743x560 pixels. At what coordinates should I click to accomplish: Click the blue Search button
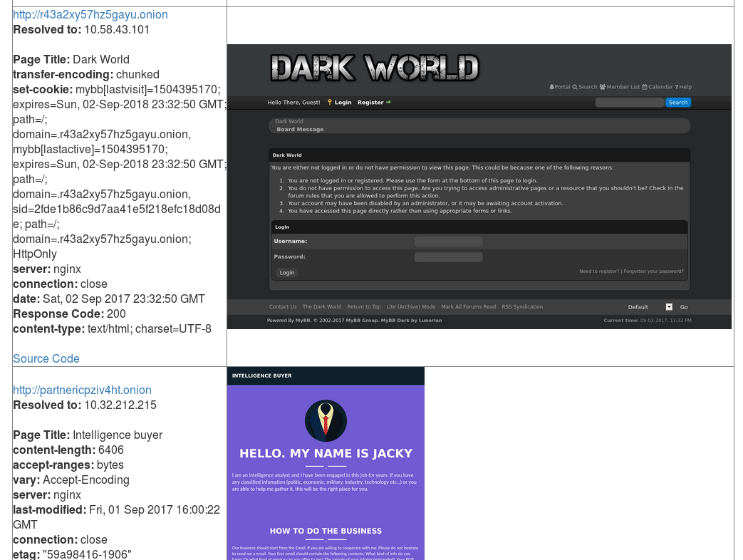pos(678,103)
